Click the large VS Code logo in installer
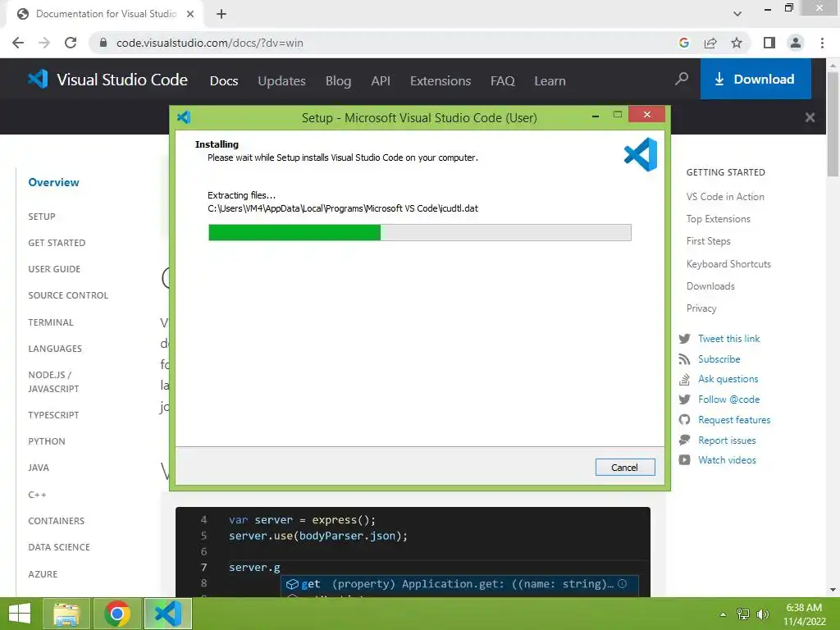The height and width of the screenshot is (630, 840). click(x=641, y=154)
